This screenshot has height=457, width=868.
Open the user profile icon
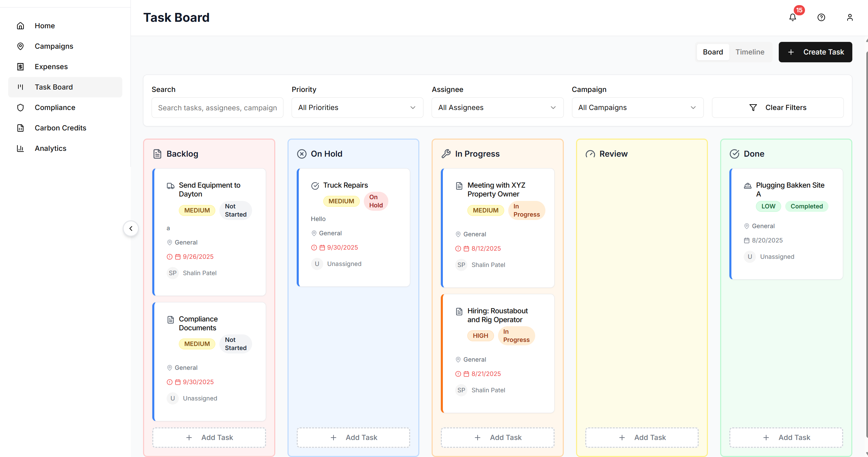[850, 17]
